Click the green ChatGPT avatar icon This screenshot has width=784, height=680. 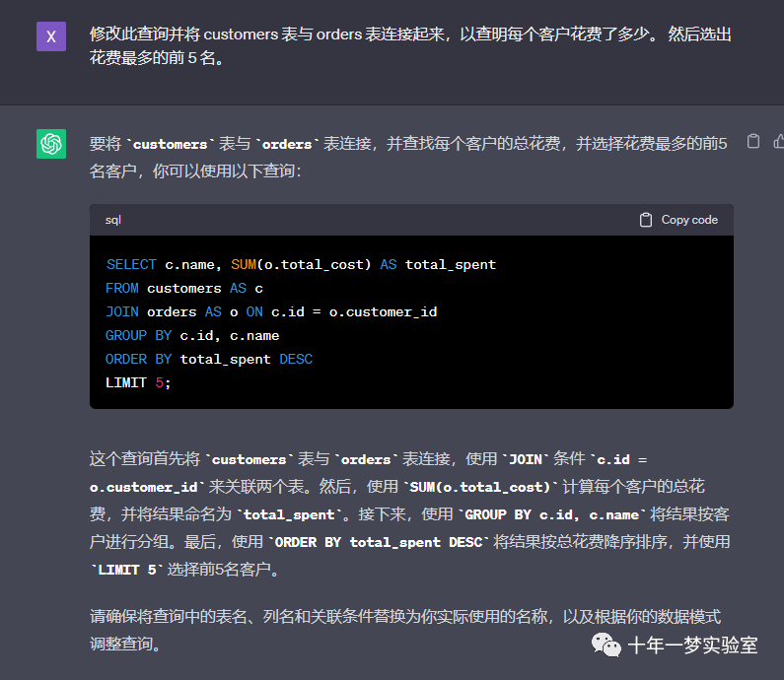click(x=51, y=144)
